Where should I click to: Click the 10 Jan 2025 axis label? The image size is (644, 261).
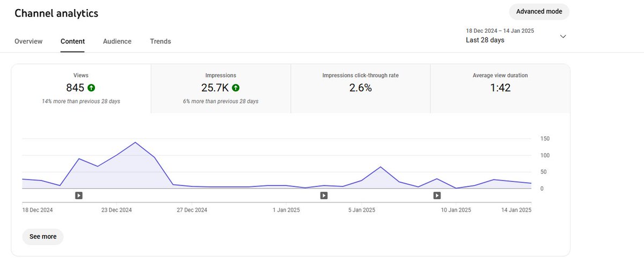[x=456, y=210]
